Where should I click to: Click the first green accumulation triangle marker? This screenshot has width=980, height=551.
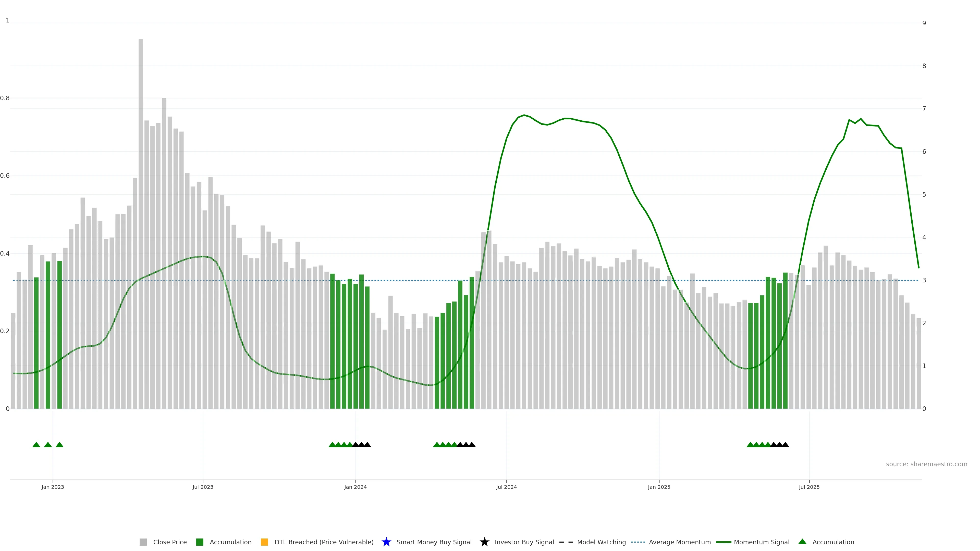(36, 445)
